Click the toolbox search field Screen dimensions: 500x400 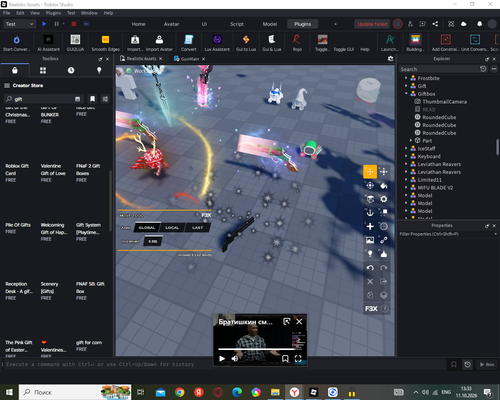[43, 99]
